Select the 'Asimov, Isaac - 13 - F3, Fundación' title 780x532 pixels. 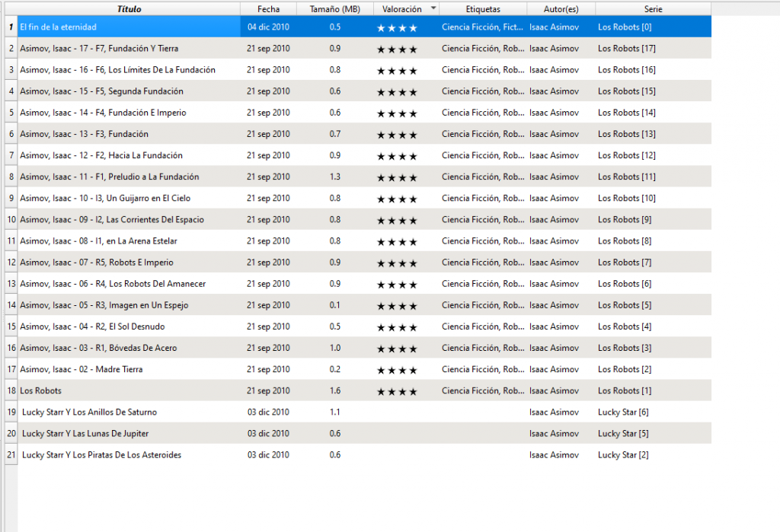coord(84,134)
